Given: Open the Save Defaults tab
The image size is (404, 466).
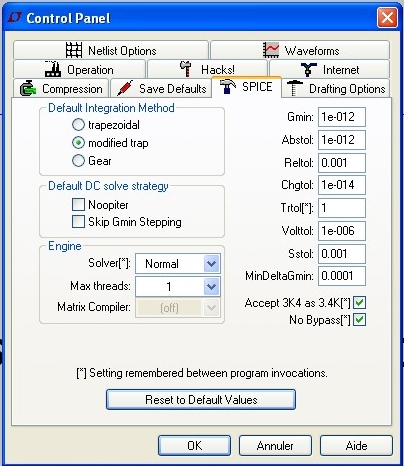Looking at the screenshot, I should point(161,88).
